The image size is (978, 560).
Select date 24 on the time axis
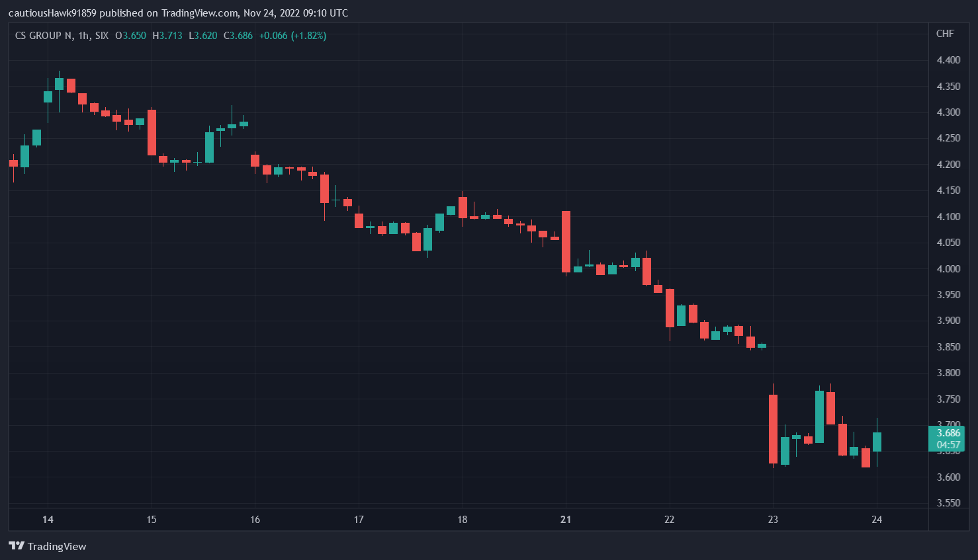877,520
